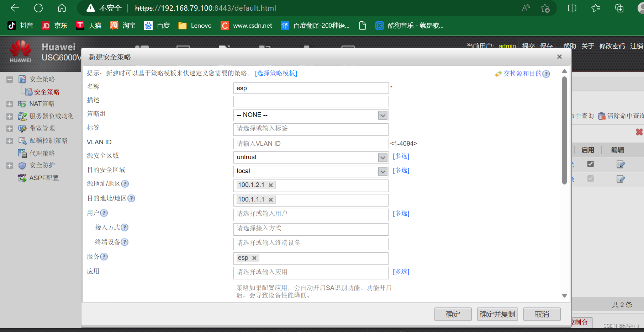The width and height of the screenshot is (644, 332).
Task: Open help icon for 用户
Action: click(x=104, y=213)
